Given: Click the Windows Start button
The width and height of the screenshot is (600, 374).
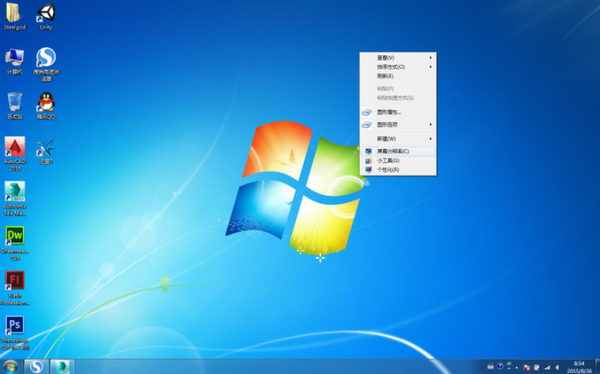Looking at the screenshot, I should [x=10, y=367].
